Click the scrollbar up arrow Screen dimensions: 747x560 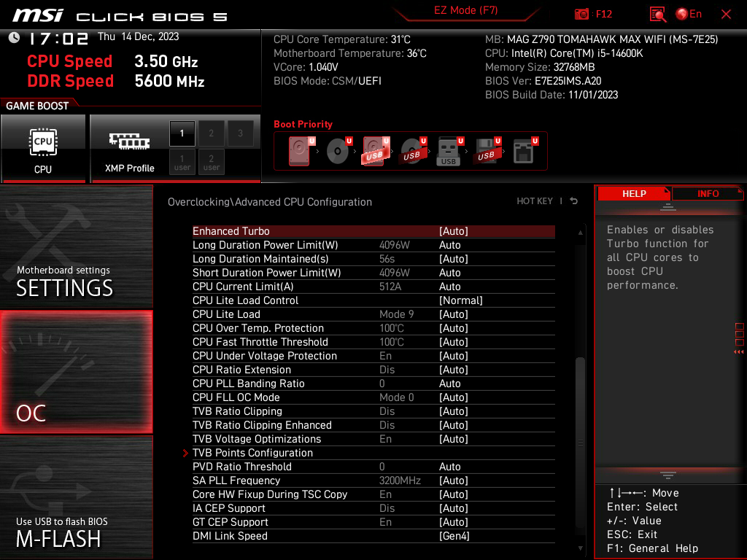click(580, 233)
